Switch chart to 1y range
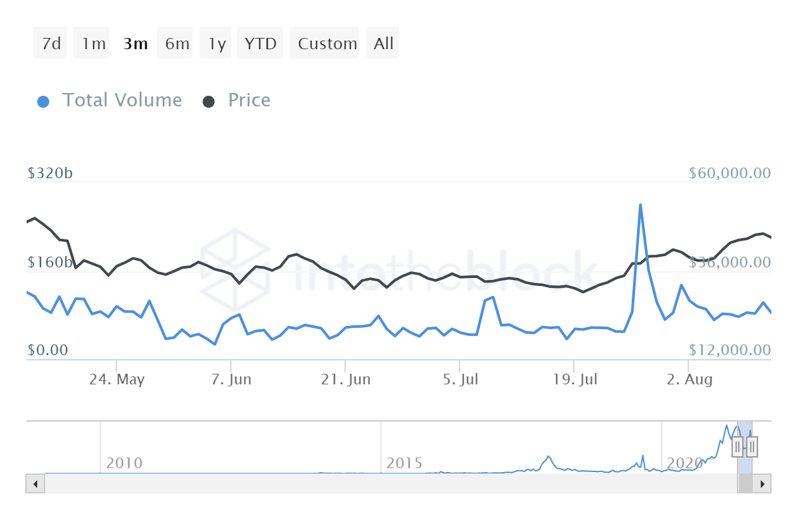Image resolution: width=798 pixels, height=532 pixels. 217,43
